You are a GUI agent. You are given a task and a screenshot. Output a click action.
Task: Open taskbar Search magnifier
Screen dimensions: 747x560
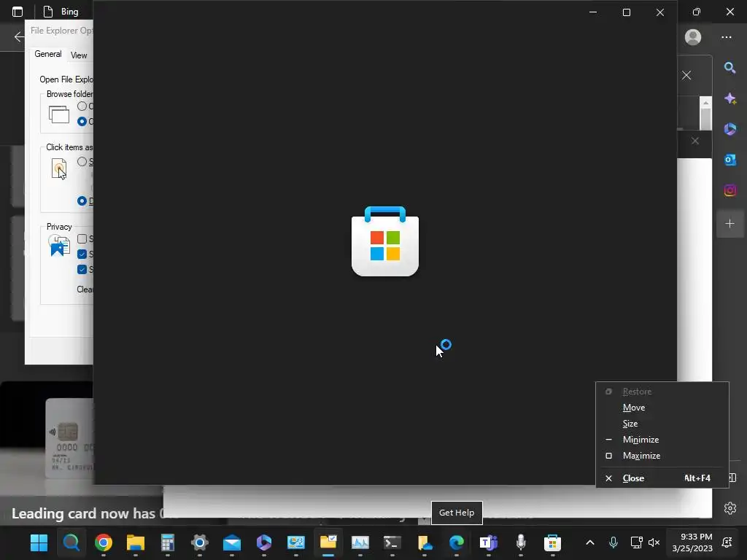(71, 542)
